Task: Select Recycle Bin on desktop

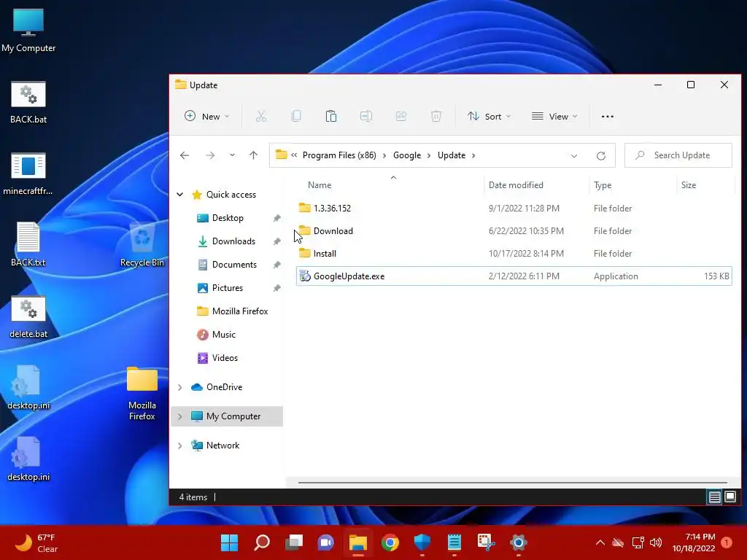Action: pos(142,245)
